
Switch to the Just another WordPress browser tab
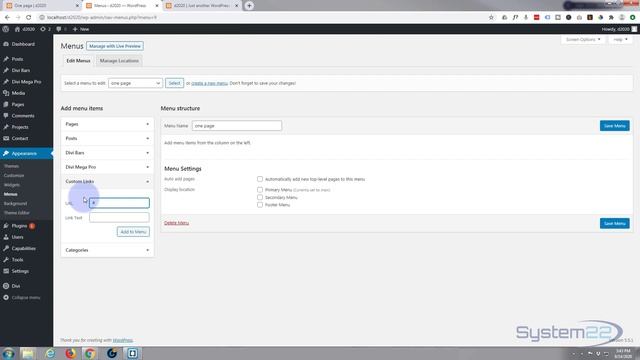202,6
